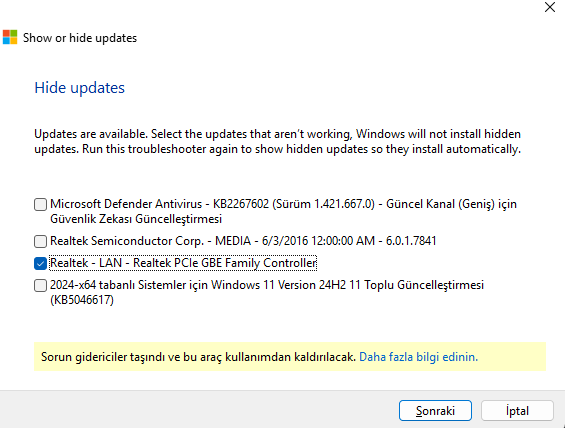Uncheck the Realtek PCIe GBE Family Controller box
The image size is (565, 428).
click(x=40, y=263)
